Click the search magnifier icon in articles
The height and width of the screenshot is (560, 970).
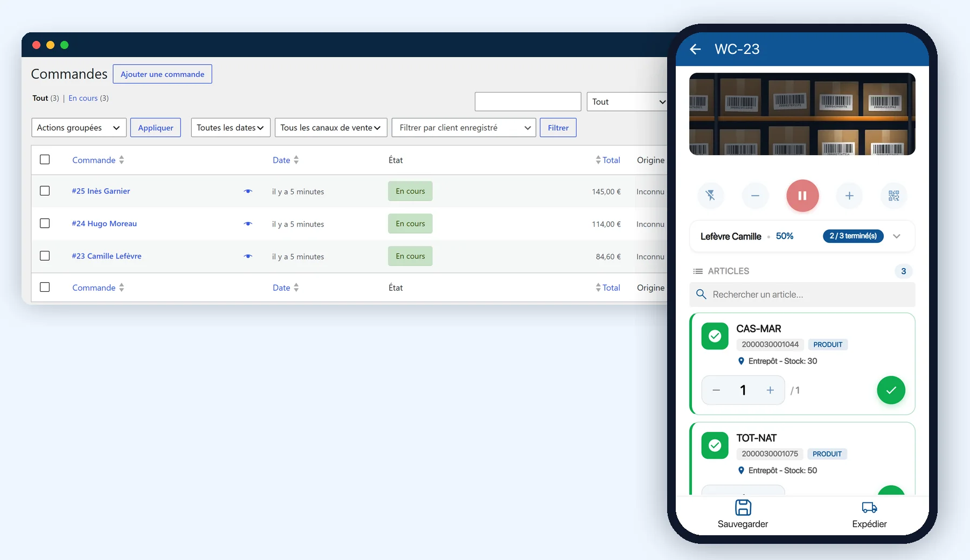pos(701,294)
